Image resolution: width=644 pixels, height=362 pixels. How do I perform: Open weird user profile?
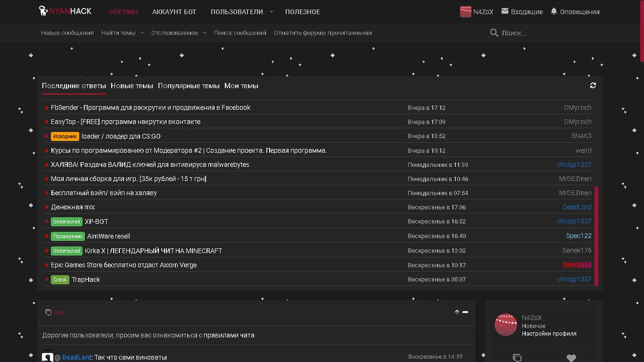[584, 150]
